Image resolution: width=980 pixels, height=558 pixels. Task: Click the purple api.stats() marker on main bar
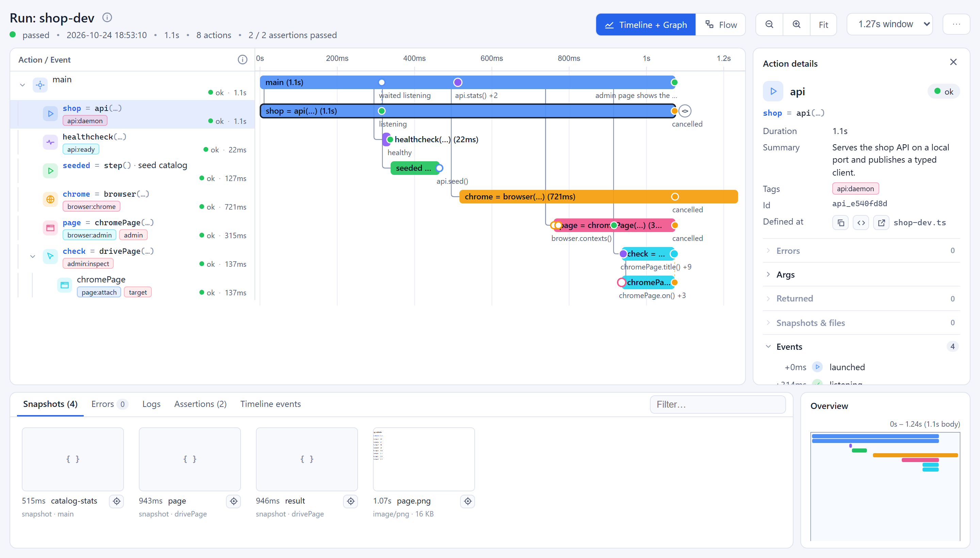[458, 82]
